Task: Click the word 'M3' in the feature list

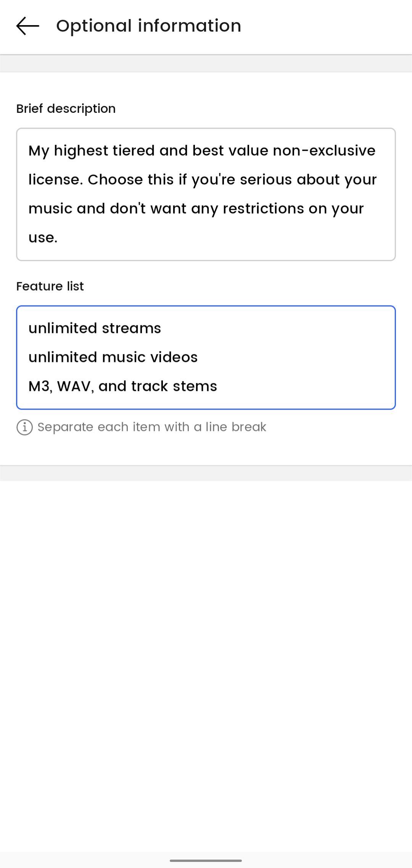Action: tap(39, 386)
